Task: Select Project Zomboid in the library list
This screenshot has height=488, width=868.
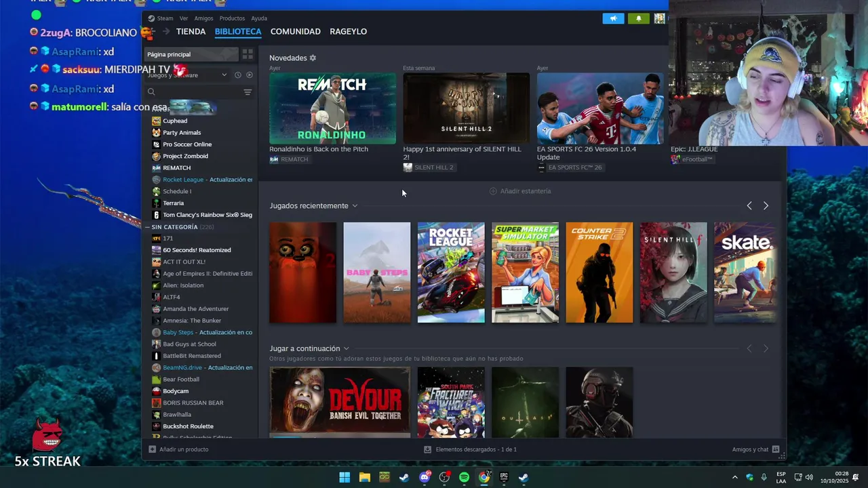Action: (x=185, y=156)
